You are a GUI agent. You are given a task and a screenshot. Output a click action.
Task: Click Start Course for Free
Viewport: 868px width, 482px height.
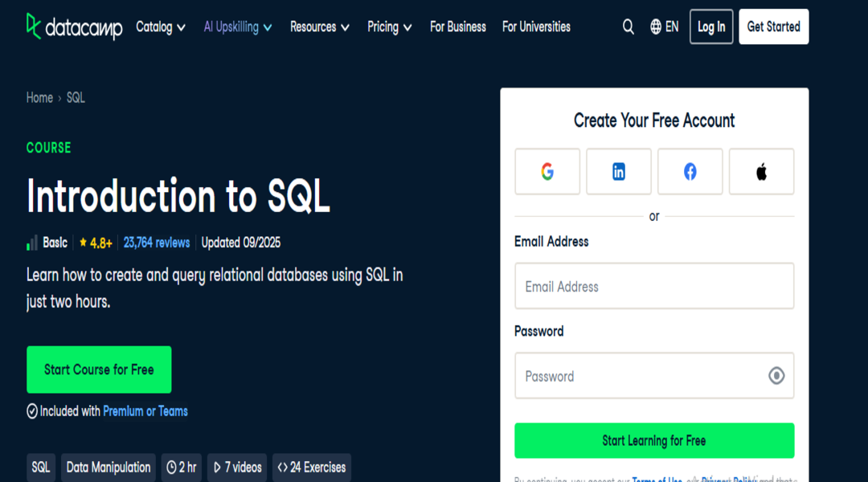pyautogui.click(x=99, y=370)
